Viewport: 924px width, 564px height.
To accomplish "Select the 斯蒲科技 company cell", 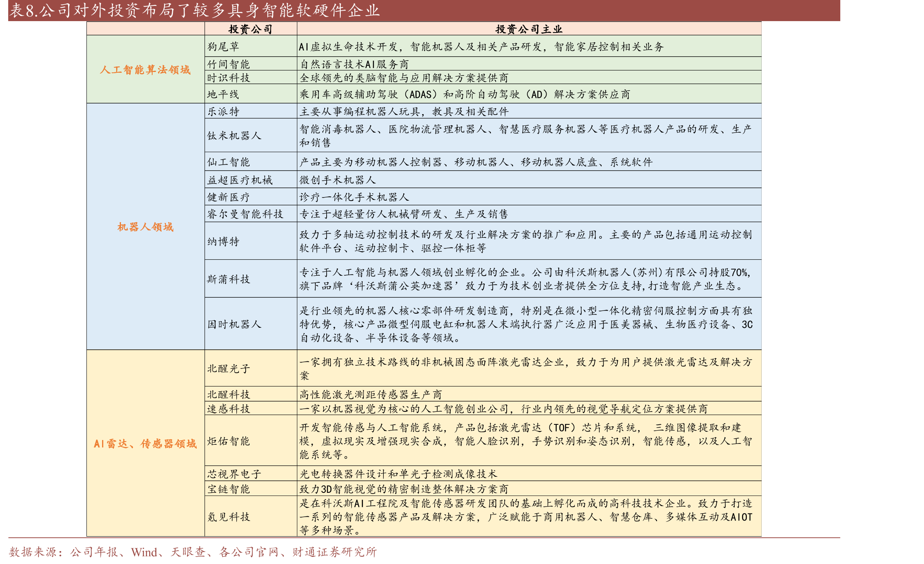I will (x=251, y=279).
